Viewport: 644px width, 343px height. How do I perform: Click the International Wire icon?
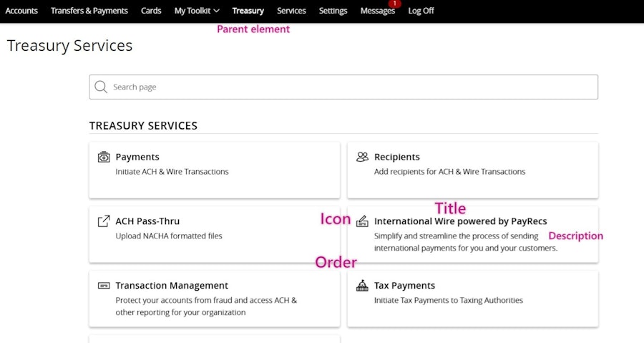(x=362, y=221)
